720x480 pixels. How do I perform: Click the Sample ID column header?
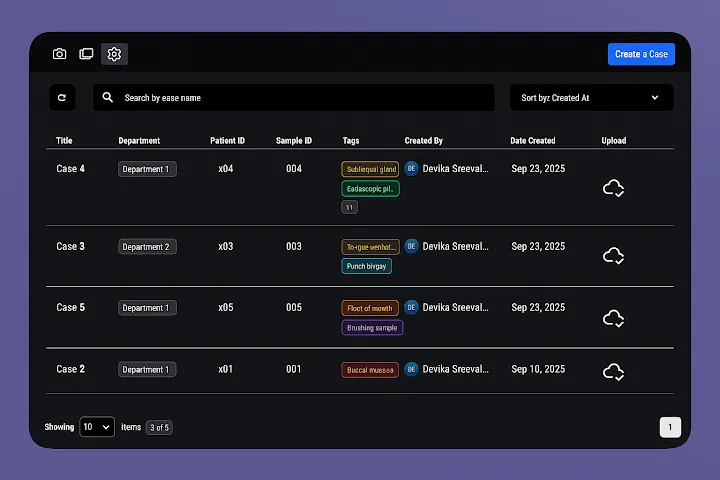click(294, 141)
